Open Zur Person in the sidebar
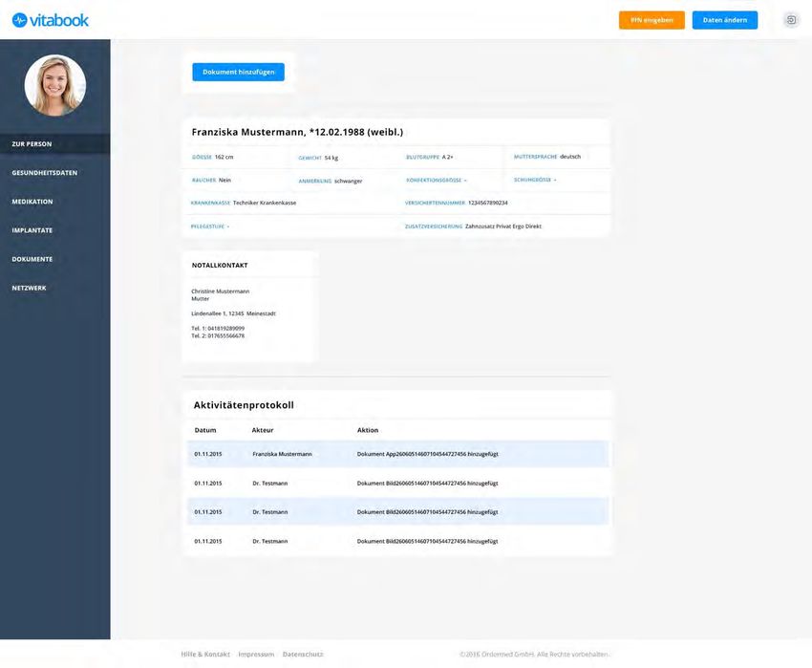The height and width of the screenshot is (668, 812). click(32, 144)
